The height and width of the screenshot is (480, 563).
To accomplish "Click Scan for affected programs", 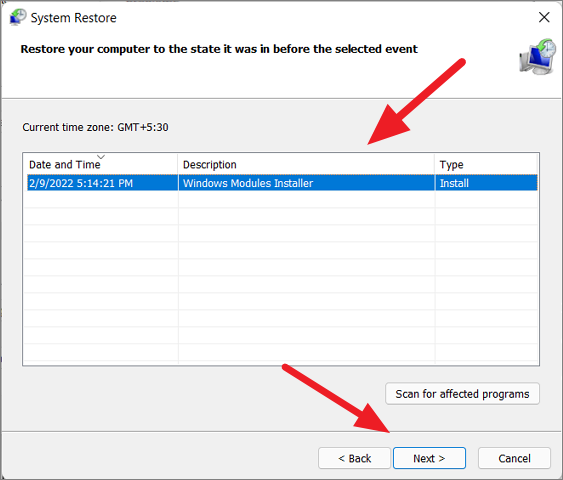I will pos(462,394).
